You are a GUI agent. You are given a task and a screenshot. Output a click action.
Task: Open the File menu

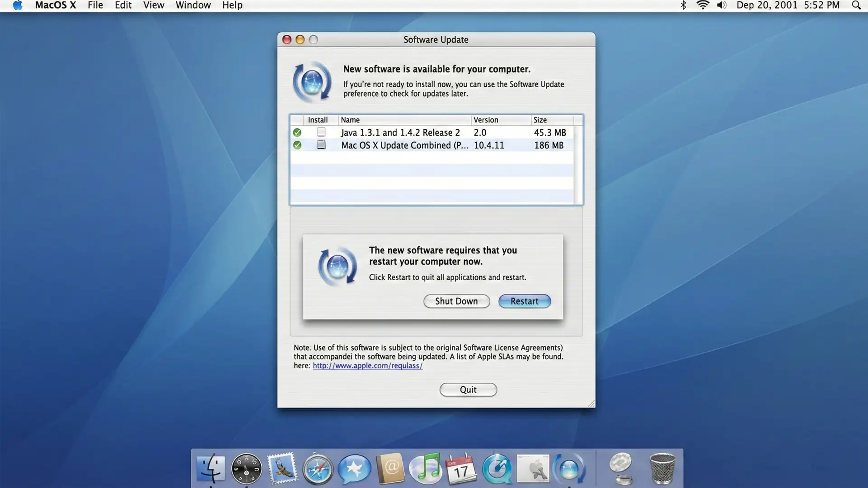tap(95, 5)
